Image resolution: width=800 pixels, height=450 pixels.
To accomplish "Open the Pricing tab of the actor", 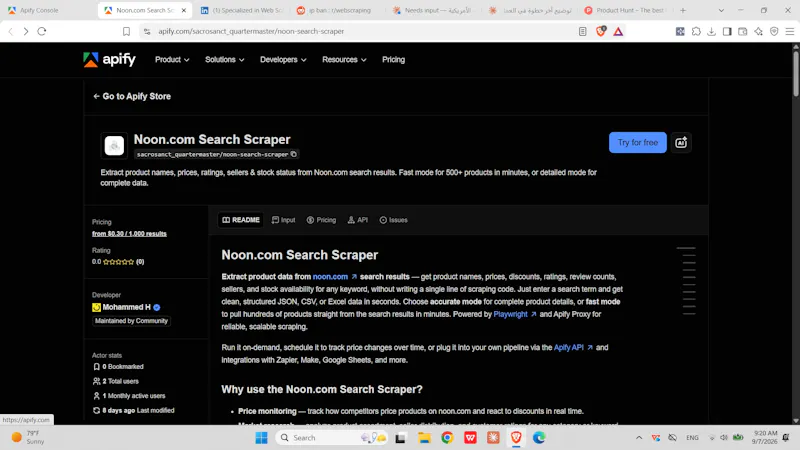I will 321,220.
